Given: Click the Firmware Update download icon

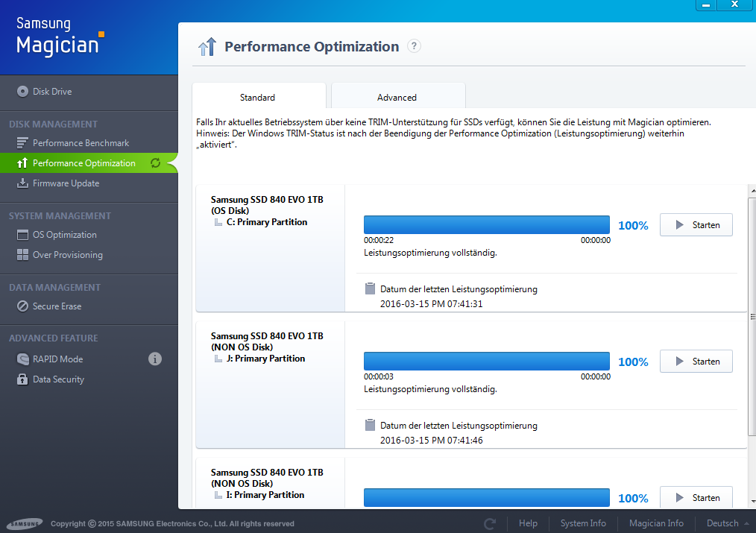Looking at the screenshot, I should tap(22, 183).
